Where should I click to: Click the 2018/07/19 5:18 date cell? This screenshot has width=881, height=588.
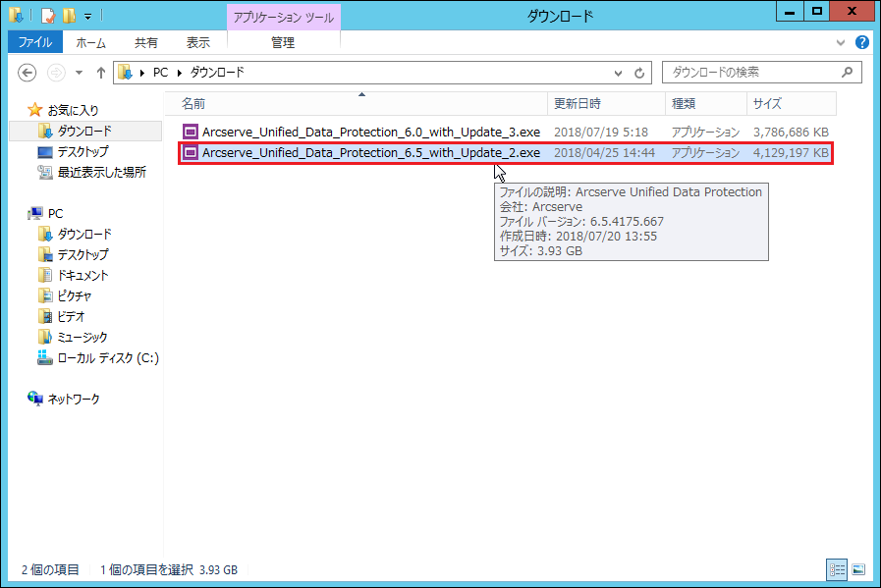pos(601,132)
